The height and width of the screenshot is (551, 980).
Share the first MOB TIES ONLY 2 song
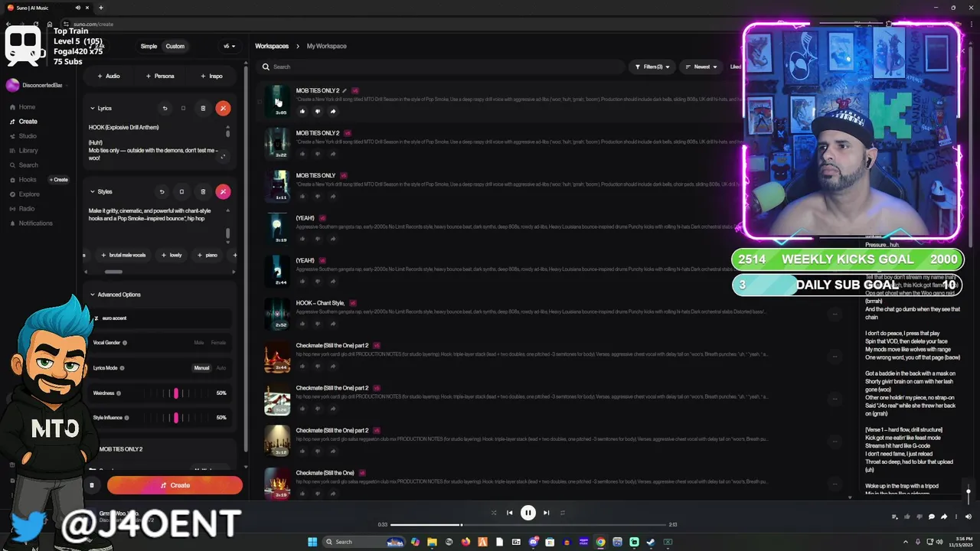coord(332,111)
